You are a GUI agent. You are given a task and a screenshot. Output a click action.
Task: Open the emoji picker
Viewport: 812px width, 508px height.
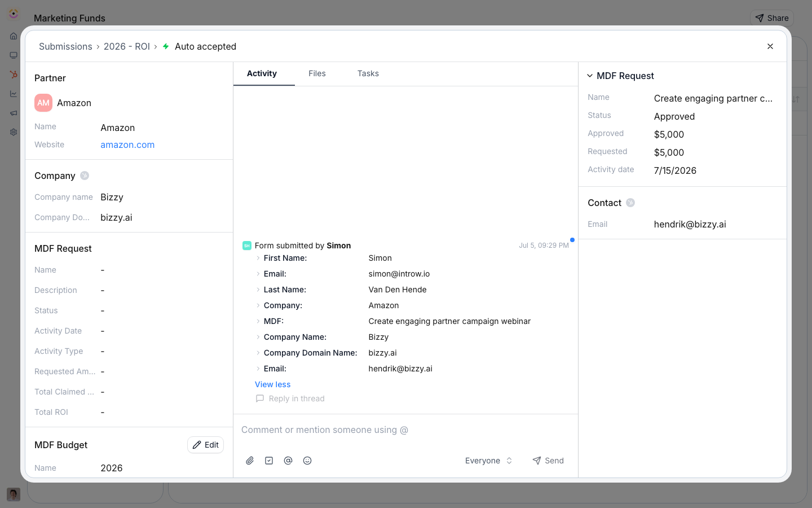(307, 461)
